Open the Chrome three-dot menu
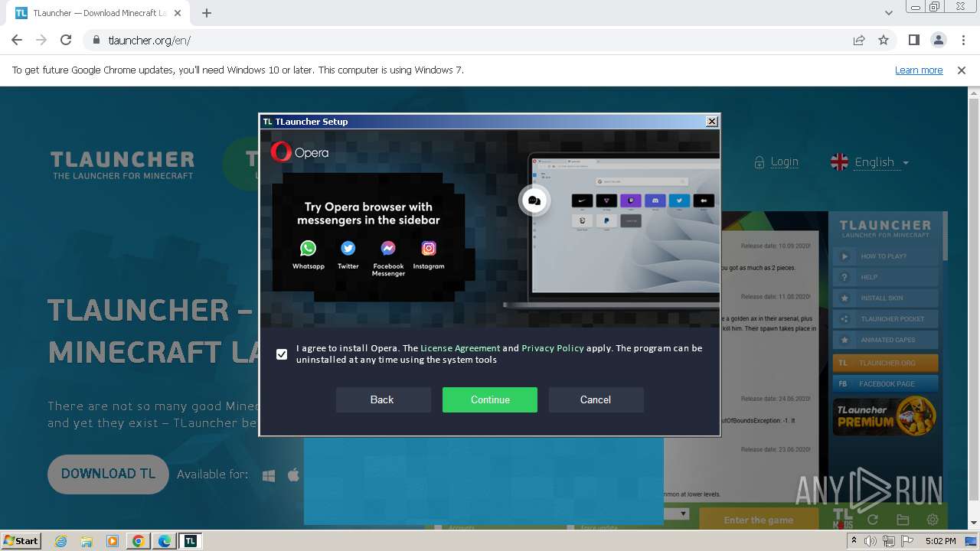980x551 pixels. 963,41
